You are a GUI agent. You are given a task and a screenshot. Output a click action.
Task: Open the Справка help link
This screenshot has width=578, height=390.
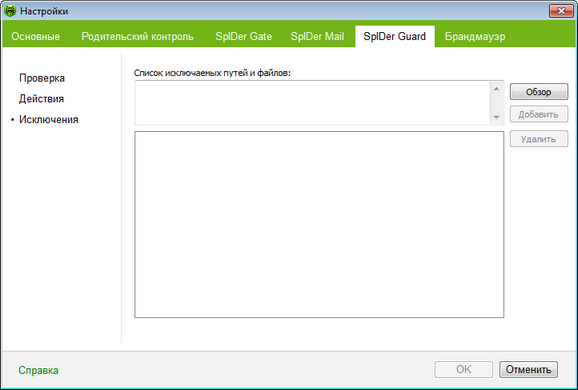tap(38, 370)
